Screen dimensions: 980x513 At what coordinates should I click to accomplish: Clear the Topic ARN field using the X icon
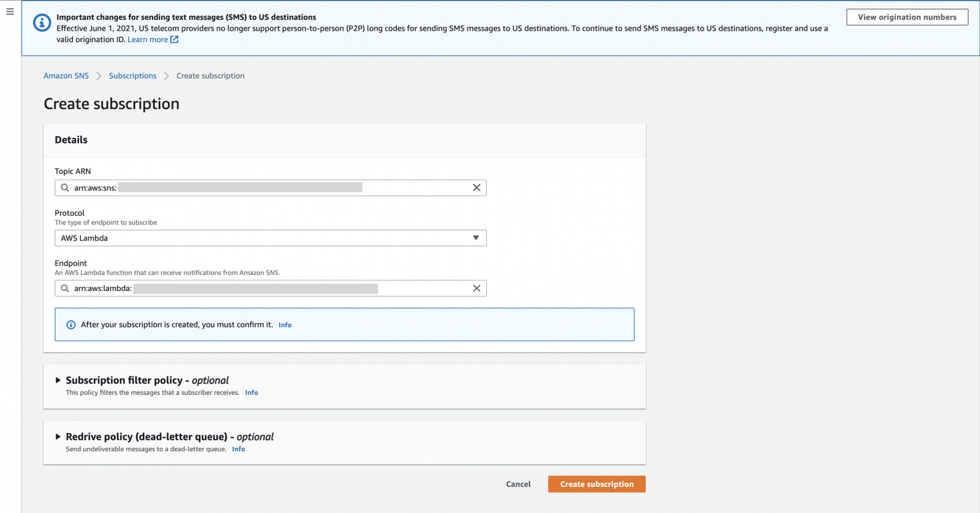coord(477,187)
